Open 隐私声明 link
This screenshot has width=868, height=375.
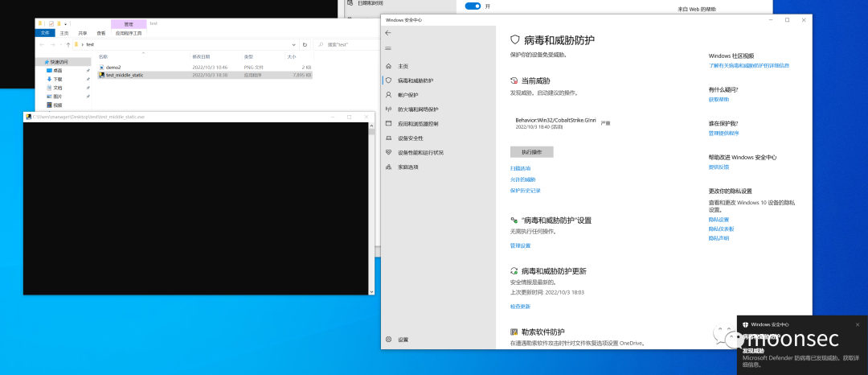point(719,238)
